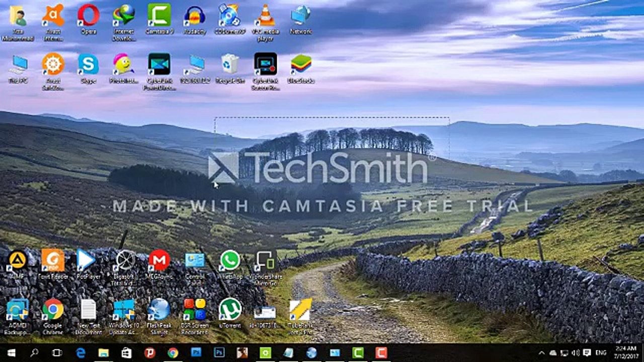Select the Recycle Bin icon

tap(230, 68)
